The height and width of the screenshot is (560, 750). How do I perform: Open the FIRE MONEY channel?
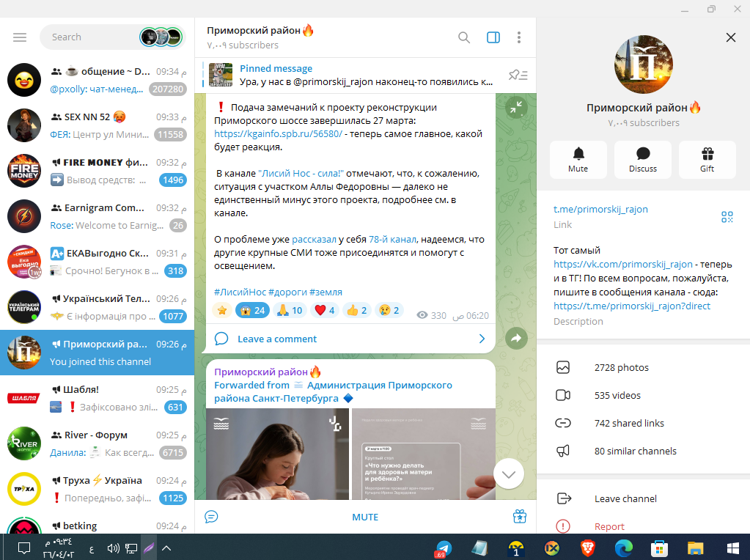97,171
